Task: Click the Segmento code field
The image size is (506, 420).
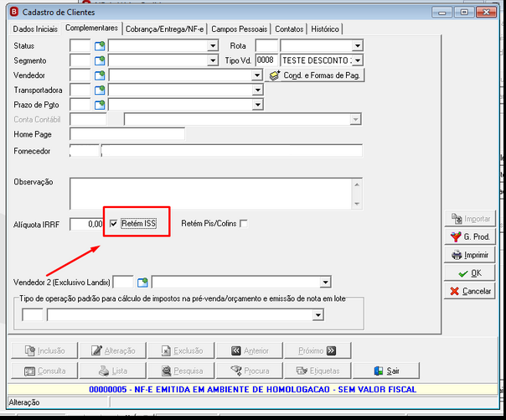Action: [x=80, y=60]
